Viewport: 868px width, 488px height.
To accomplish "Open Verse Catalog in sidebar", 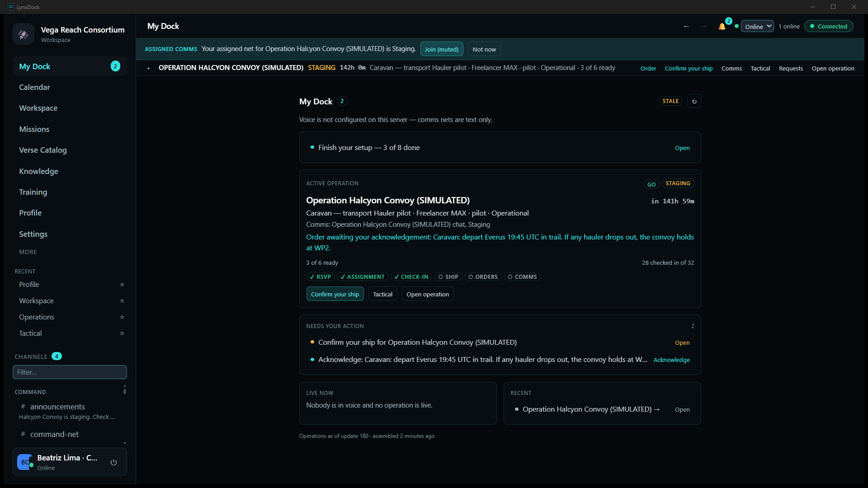I will coord(70,150).
